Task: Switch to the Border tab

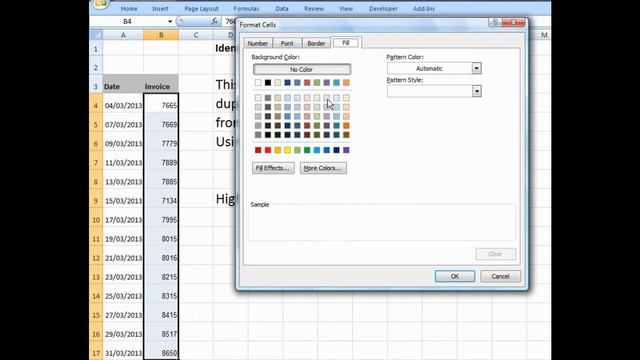Action: click(316, 43)
